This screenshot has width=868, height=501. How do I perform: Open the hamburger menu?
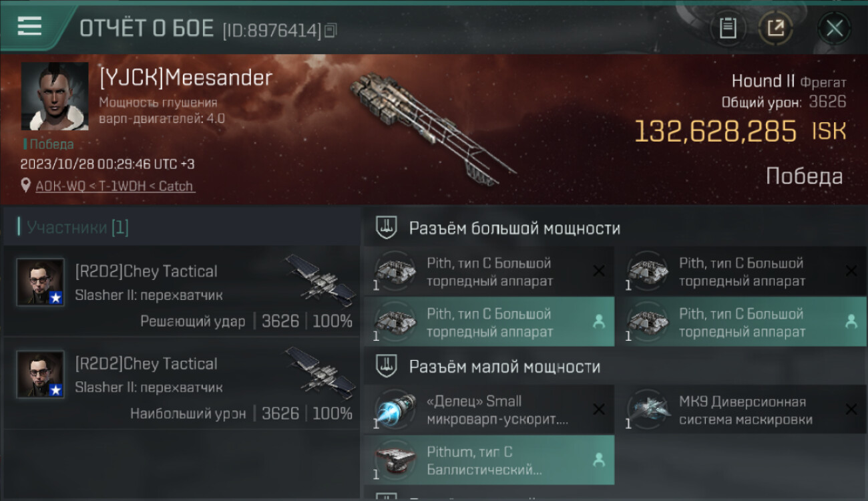click(29, 26)
